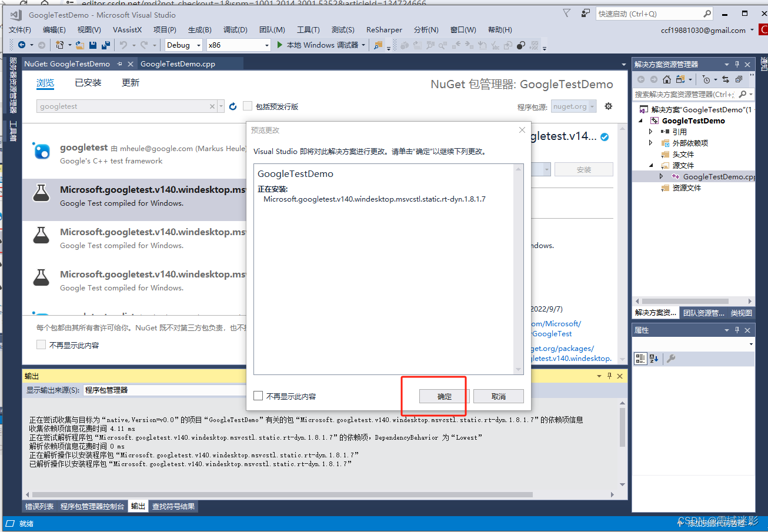Click the NuGet settings gear icon
768x532 pixels.
608,106
